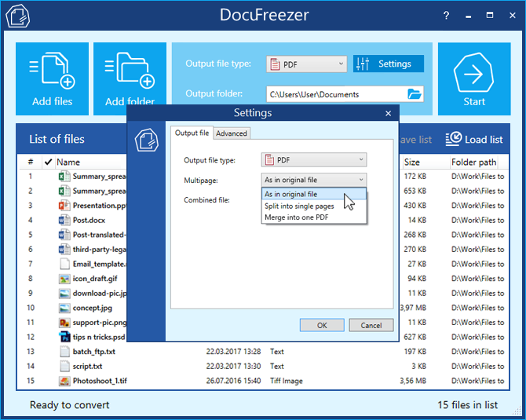Image resolution: width=526 pixels, height=420 pixels.
Task: Close the Settings dialog with the X
Action: point(388,113)
